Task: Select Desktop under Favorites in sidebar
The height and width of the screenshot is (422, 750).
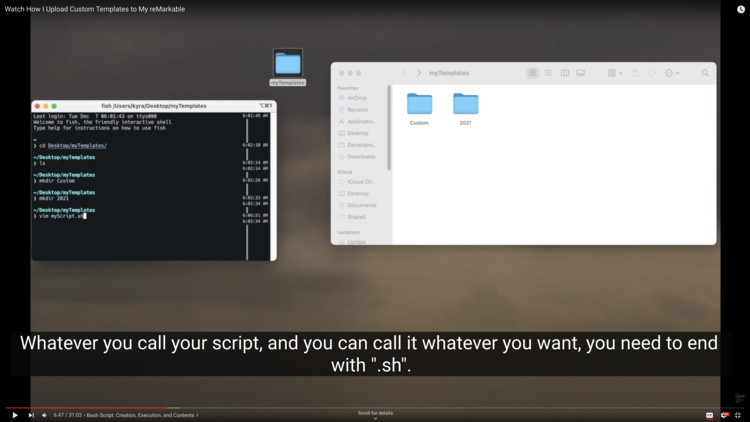Action: (x=358, y=133)
